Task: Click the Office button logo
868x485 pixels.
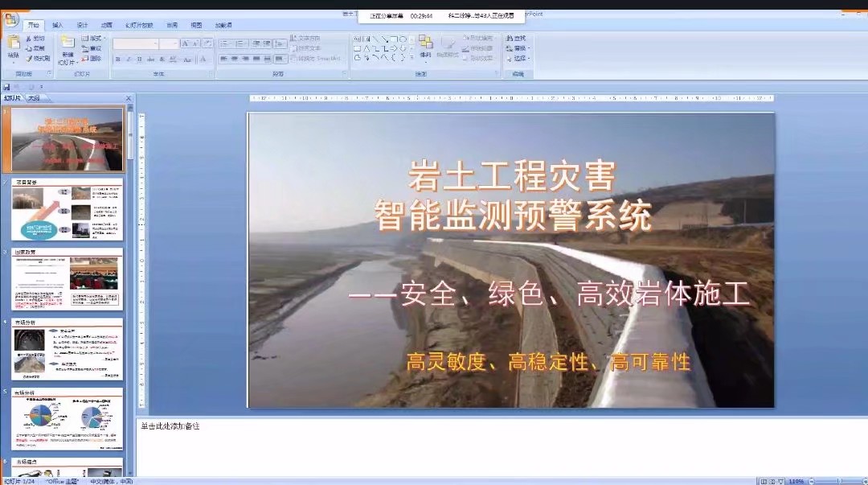Action: pos(11,19)
